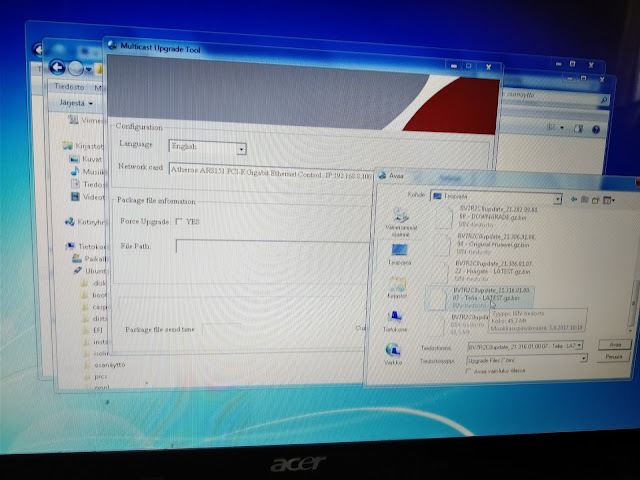Click the create new folder icon

[596, 200]
